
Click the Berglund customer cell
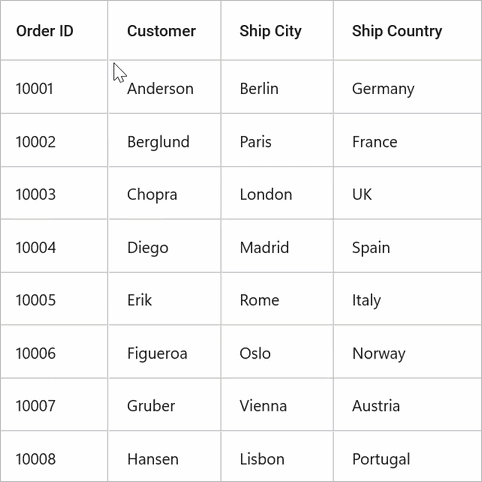tap(164, 140)
